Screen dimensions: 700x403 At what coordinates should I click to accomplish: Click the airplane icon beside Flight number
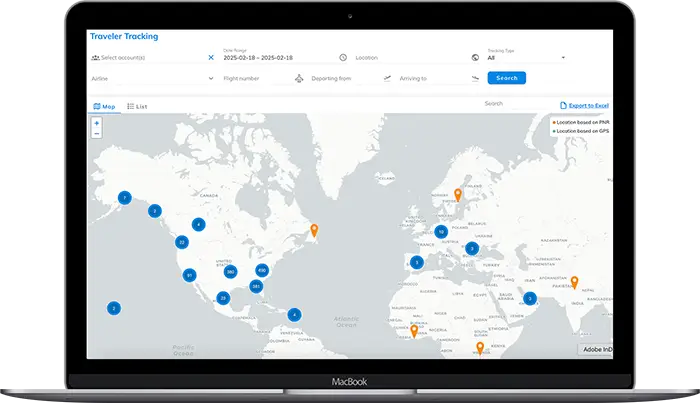point(299,79)
